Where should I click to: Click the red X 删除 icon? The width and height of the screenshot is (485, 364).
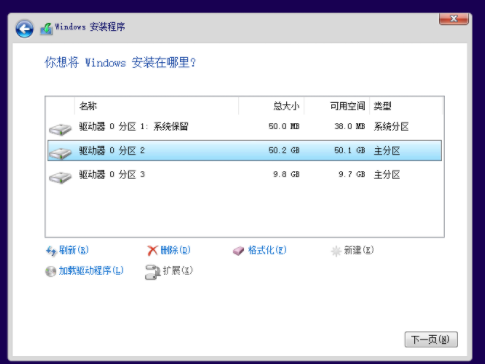(x=152, y=251)
